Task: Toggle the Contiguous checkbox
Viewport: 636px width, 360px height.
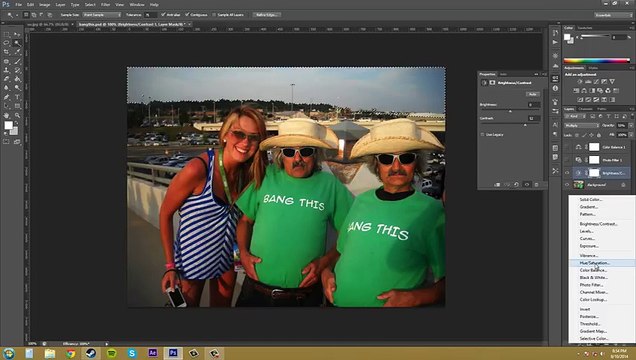Action: click(187, 15)
